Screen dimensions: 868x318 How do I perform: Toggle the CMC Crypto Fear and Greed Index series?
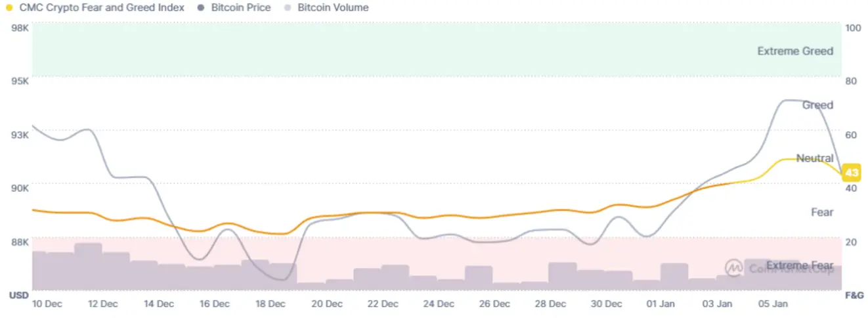(x=102, y=8)
